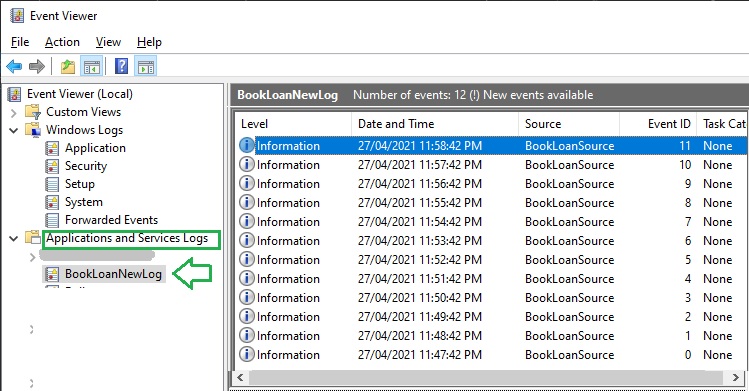Click the info icon of Event ID 8
This screenshot has height=391, width=749.
[x=246, y=202]
